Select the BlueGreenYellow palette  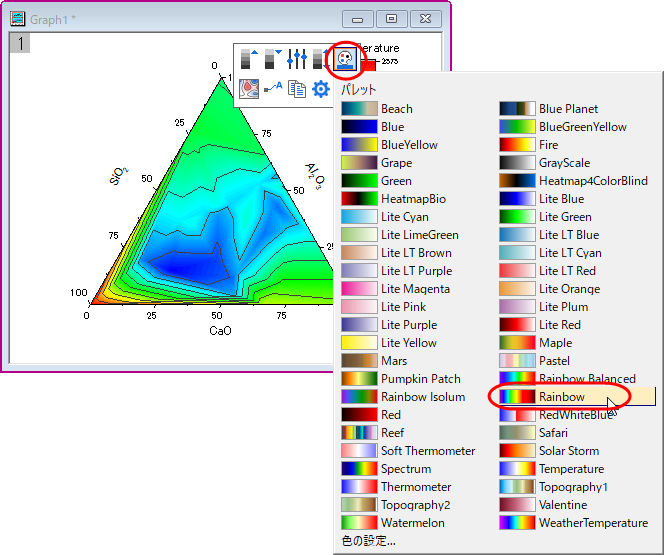click(563, 127)
